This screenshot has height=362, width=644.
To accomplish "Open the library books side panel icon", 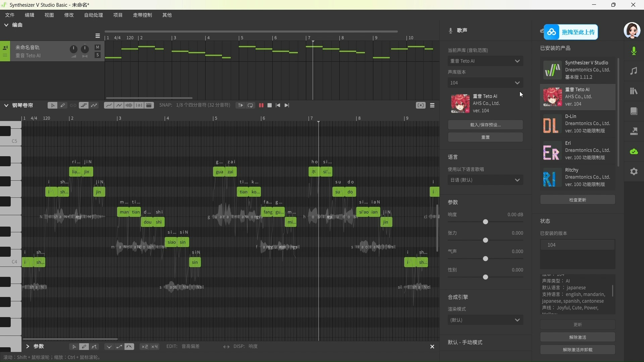I will point(634,91).
